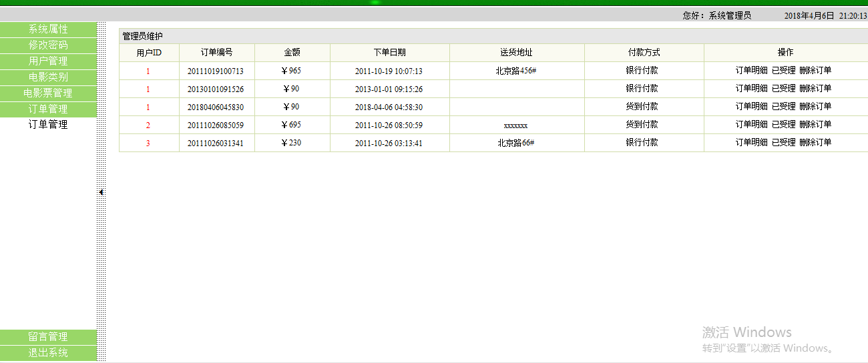
Task: Click the 2018年4月6日 date display
Action: click(809, 15)
